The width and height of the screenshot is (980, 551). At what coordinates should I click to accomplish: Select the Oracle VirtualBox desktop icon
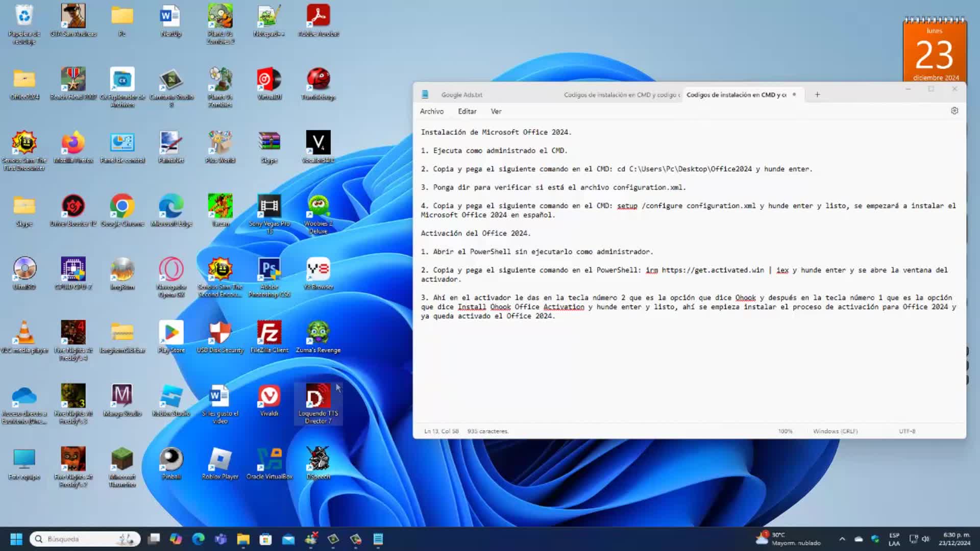269,460
